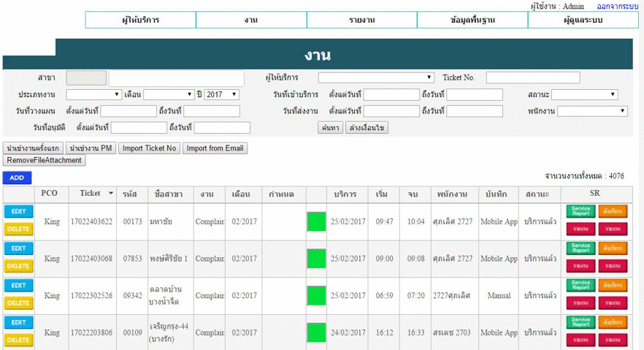This screenshot has width=644, height=350.
Task: Click EDIT for ticket 17022403622
Action: pyautogui.click(x=19, y=211)
